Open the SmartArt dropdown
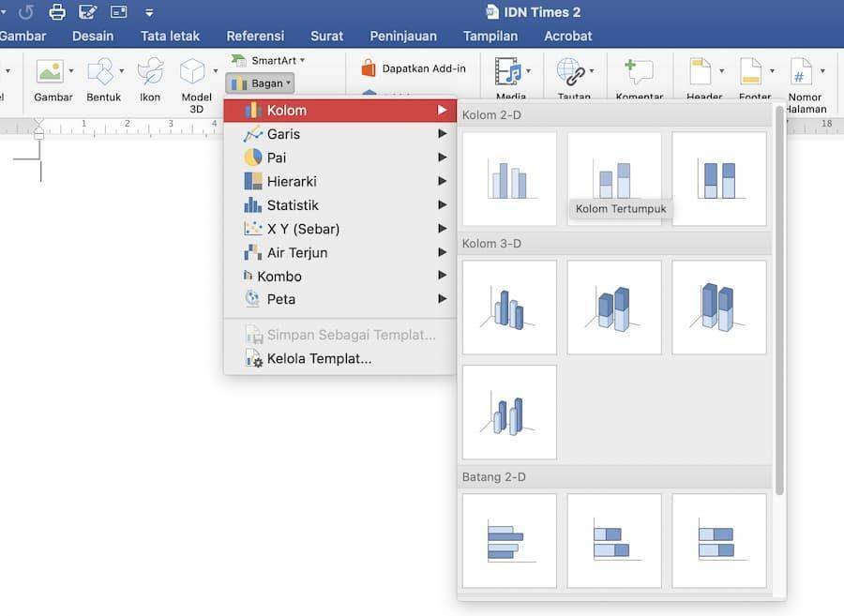Screen dimensions: 844x616 click(x=303, y=60)
